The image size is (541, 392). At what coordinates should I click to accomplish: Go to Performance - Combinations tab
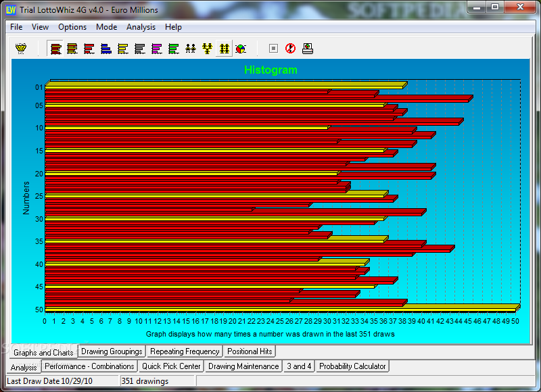[89, 366]
